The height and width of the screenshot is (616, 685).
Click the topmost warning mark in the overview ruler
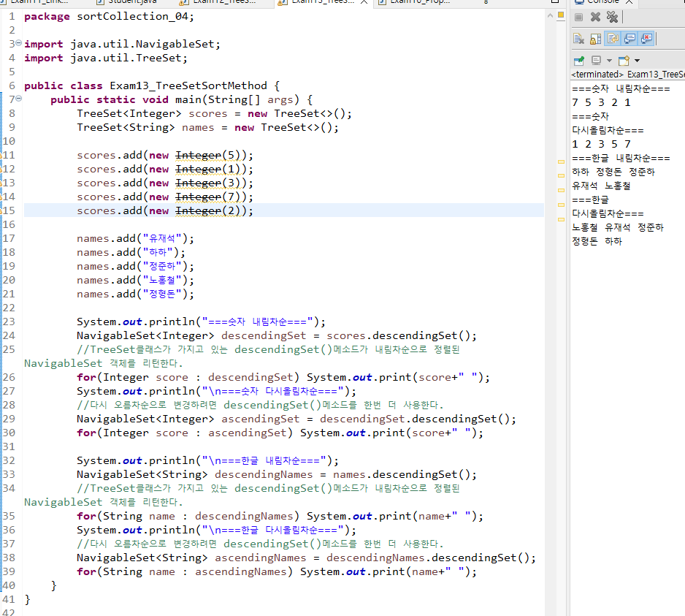[561, 161]
